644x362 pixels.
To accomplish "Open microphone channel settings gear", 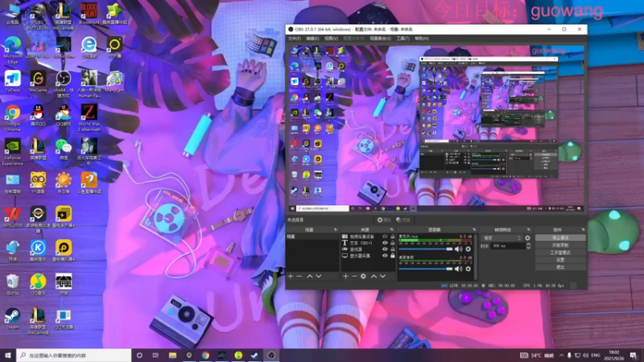I will point(469,249).
